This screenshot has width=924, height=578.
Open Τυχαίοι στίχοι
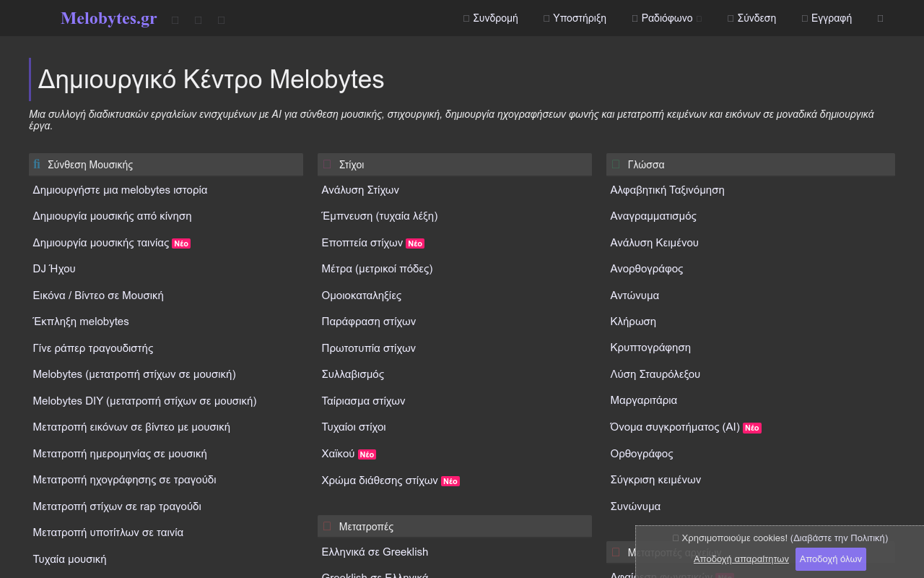coord(354,427)
